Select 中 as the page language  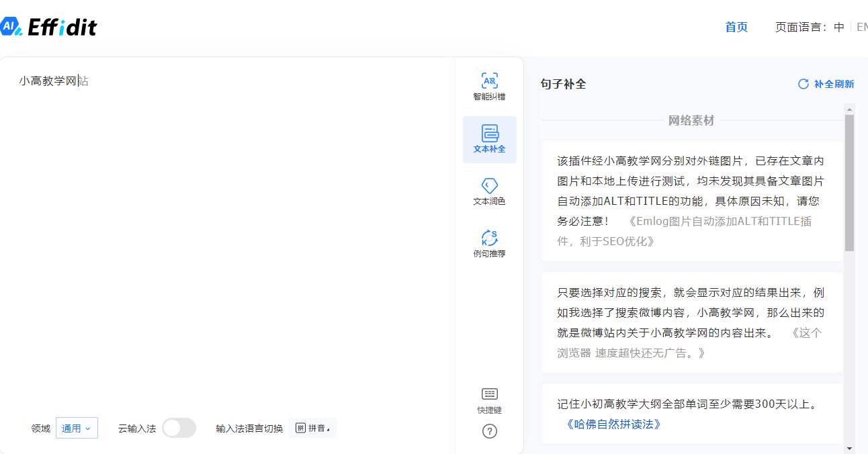(839, 27)
